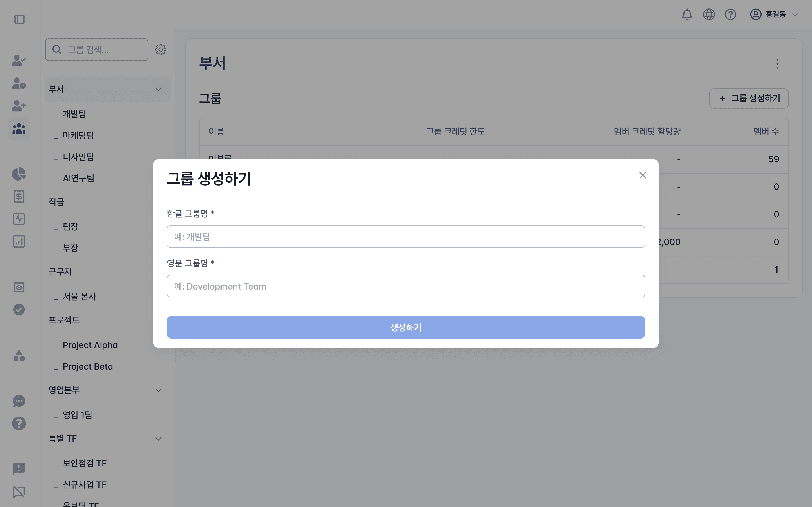The height and width of the screenshot is (507, 812).
Task: Select the groups icon in the sidebar
Action: pyautogui.click(x=19, y=128)
